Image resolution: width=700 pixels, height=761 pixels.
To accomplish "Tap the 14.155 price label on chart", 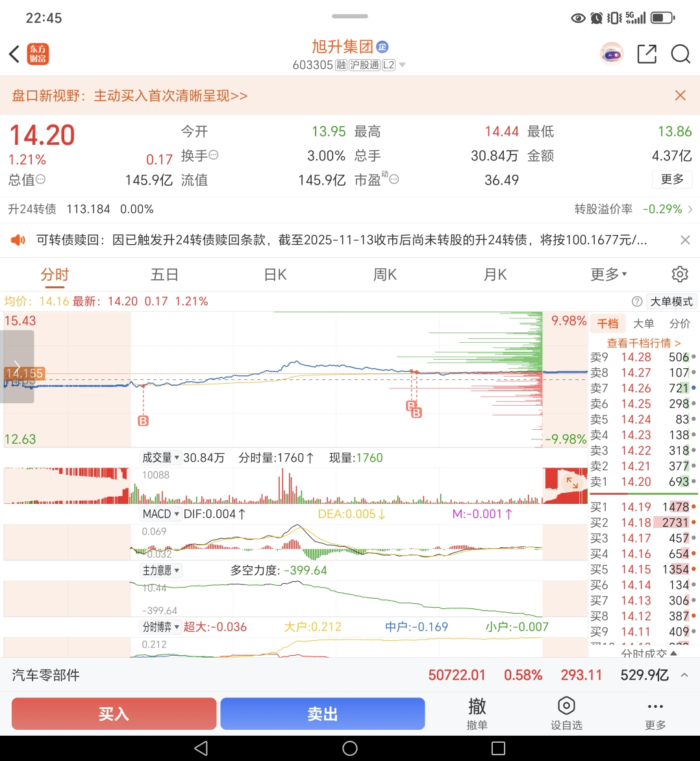I will 24,373.
